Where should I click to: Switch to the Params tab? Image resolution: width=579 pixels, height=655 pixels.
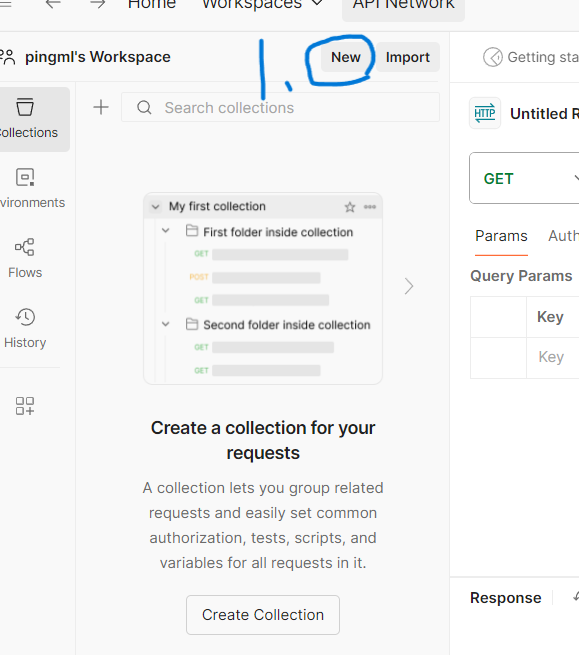501,236
